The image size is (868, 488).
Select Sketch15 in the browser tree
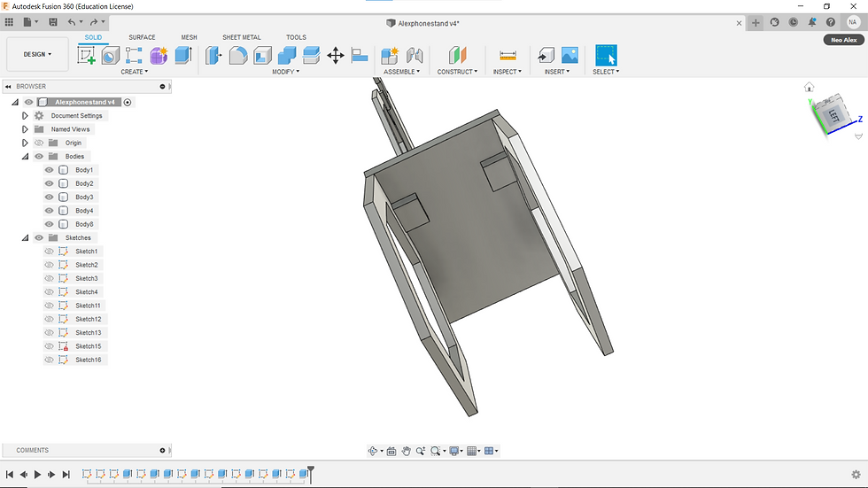click(88, 346)
